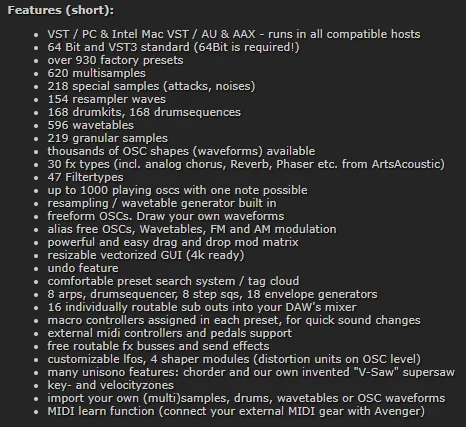Click the 'free routable fx busses' entry
The width and height of the screenshot is (466, 427).
click(x=158, y=346)
